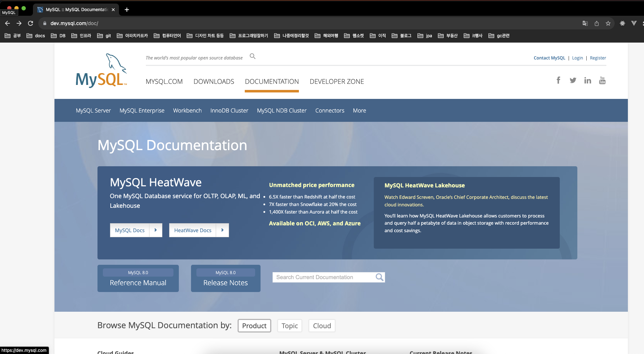This screenshot has height=354, width=644.
Task: Open the DEVELOPER ZONE nav item
Action: [x=337, y=82]
